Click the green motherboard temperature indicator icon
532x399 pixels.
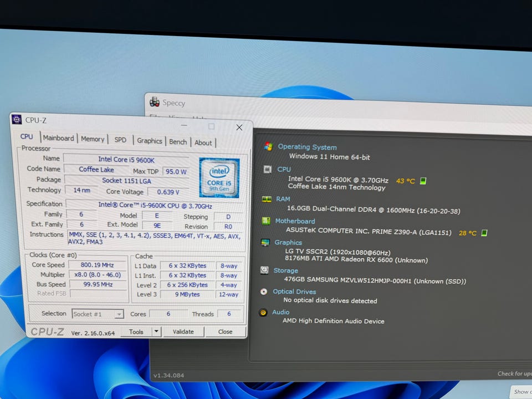(x=484, y=233)
